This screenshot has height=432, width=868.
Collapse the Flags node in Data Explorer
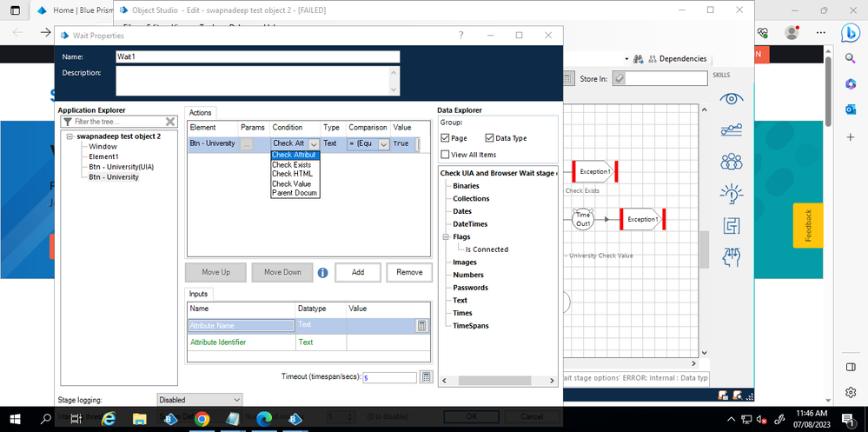(444, 236)
